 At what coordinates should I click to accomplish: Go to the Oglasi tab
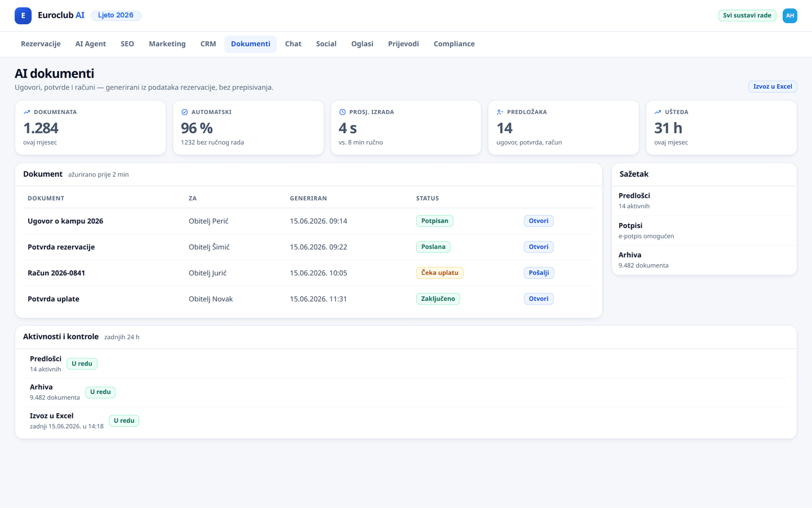362,44
